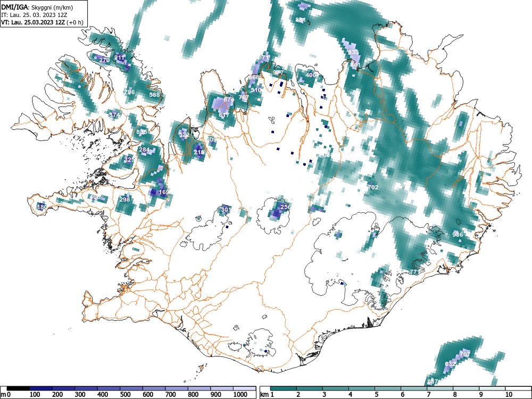This screenshot has width=532, height=399.
Task: Click the pale lavender swatch above the 1000 label
Action: 244,388
